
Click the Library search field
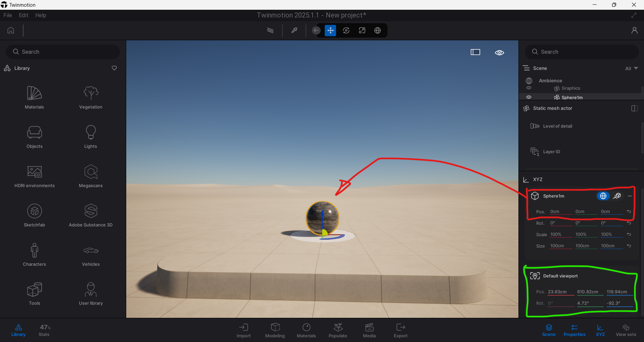(x=63, y=52)
